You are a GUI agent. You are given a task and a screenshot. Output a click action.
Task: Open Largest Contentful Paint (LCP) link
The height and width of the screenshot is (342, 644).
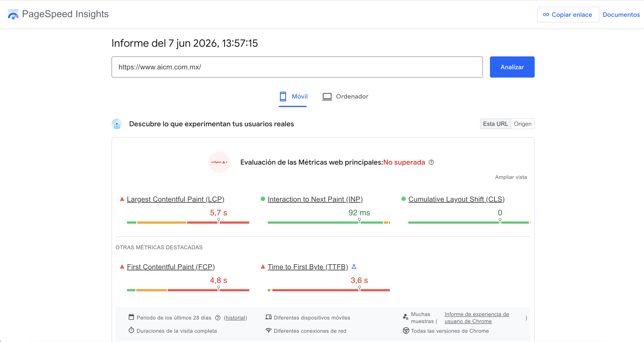click(x=175, y=199)
